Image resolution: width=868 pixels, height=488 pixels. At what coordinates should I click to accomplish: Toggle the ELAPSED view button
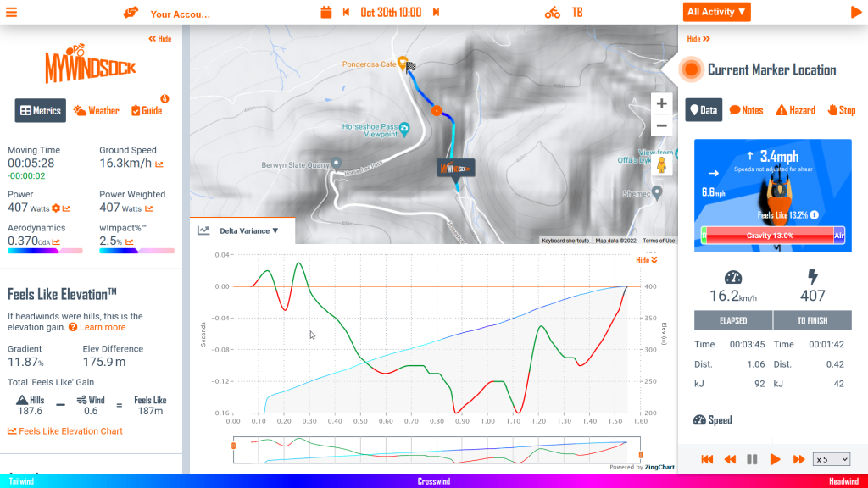click(x=733, y=320)
